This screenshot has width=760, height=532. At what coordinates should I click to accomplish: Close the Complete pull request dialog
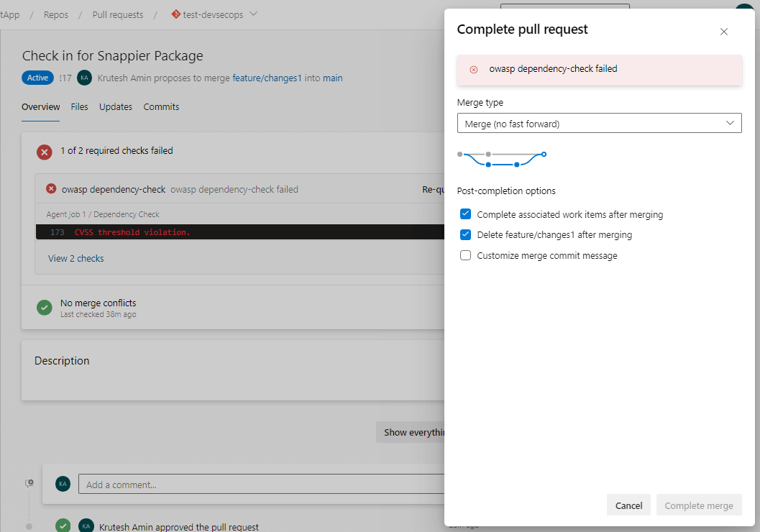click(x=724, y=32)
